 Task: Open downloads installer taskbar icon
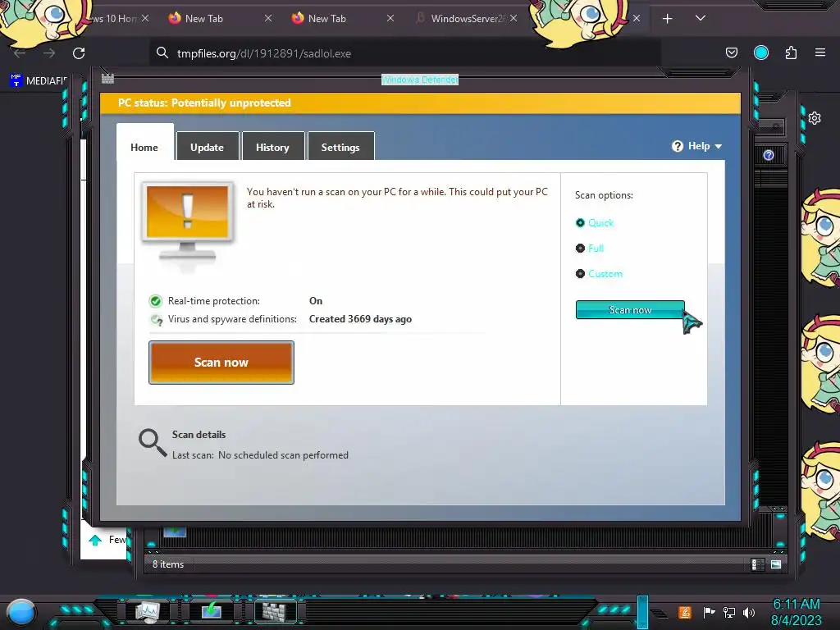point(212,611)
